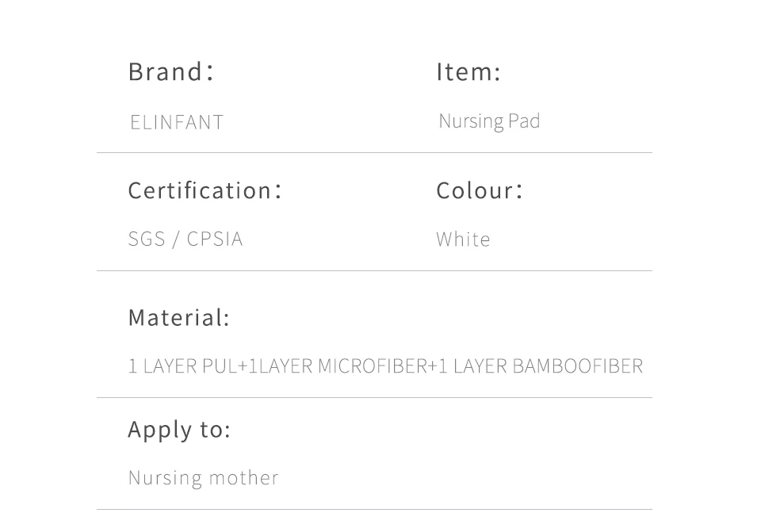This screenshot has width=761, height=532.
Task: Click the Certification: heading
Action: pos(205,191)
